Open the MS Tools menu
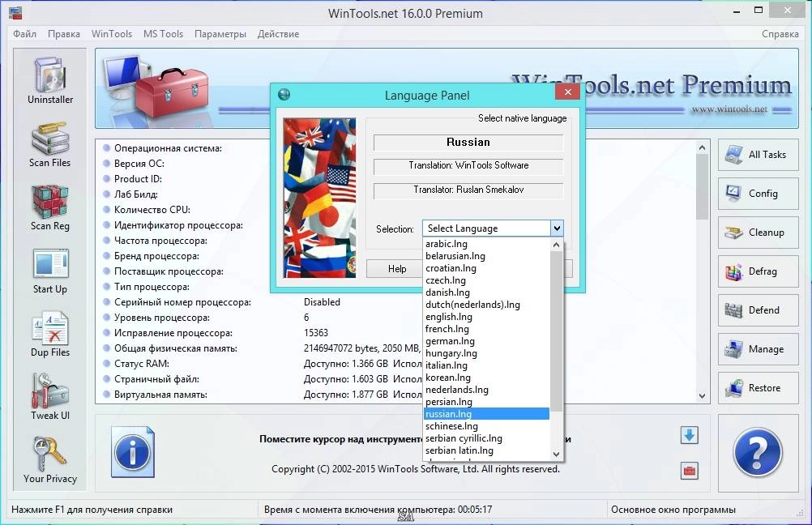812x525 pixels. 163,34
